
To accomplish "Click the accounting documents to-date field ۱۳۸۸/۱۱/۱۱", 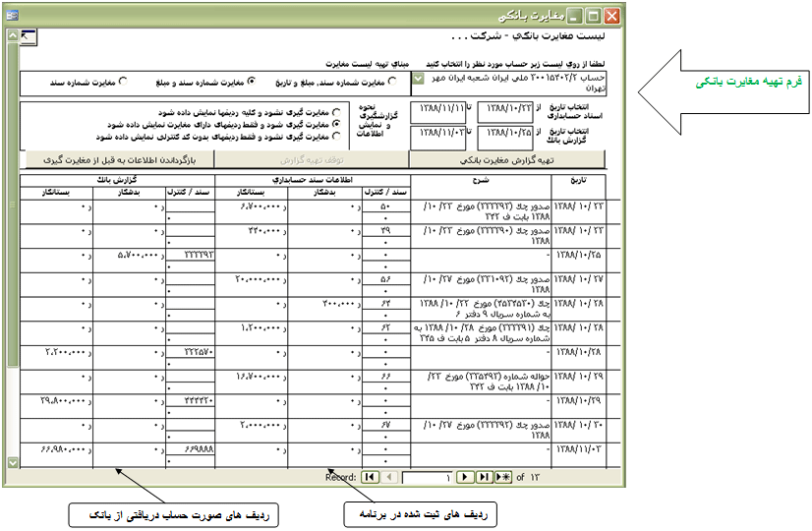I will pos(438,113).
